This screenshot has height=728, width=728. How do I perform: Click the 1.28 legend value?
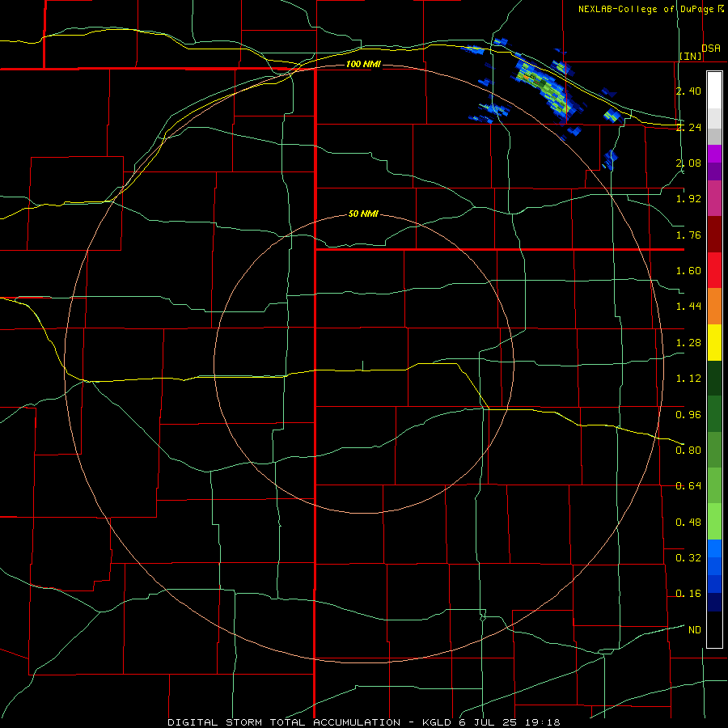tap(688, 343)
